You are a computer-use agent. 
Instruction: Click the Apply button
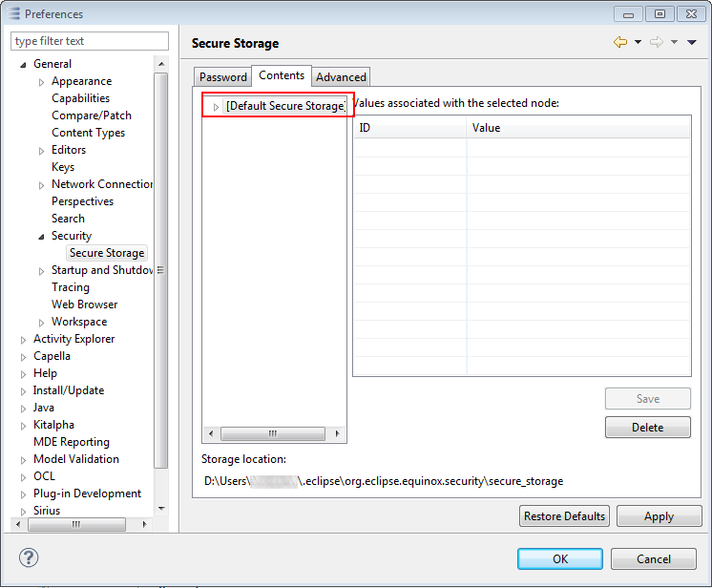point(659,516)
